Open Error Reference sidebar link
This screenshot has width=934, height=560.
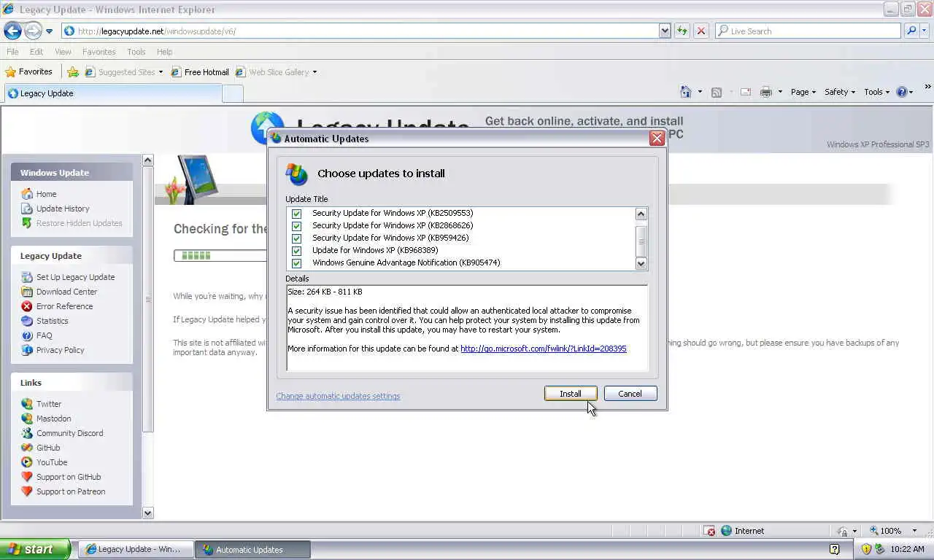64,306
